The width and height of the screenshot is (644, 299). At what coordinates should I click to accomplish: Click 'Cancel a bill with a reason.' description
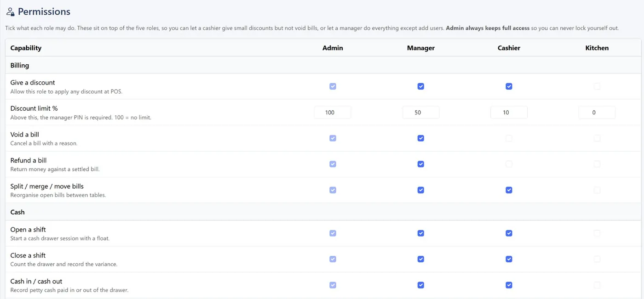44,143
